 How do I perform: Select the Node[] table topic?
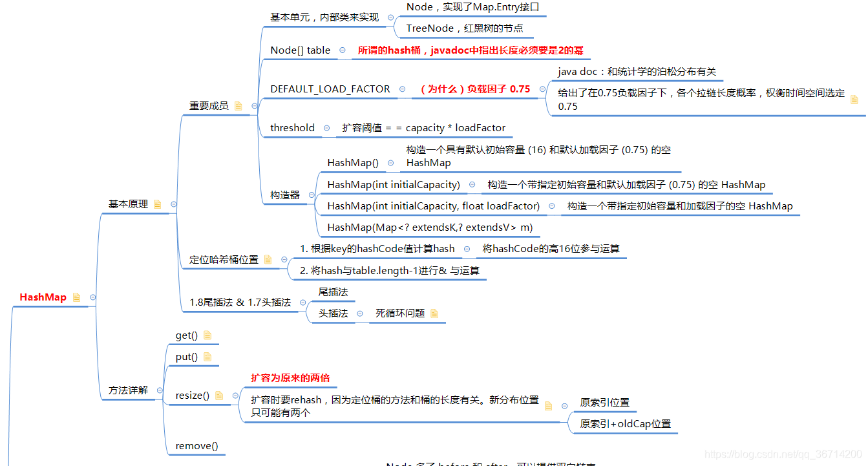301,50
